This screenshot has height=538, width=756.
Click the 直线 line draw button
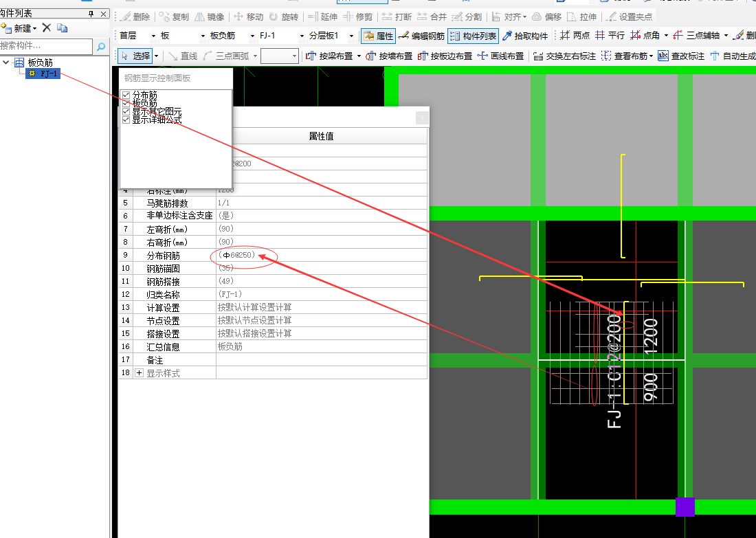pyautogui.click(x=183, y=56)
